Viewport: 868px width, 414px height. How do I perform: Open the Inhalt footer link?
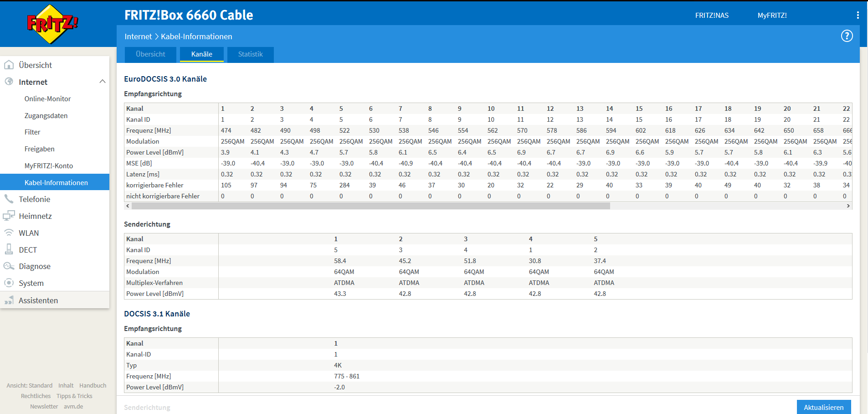click(66, 385)
